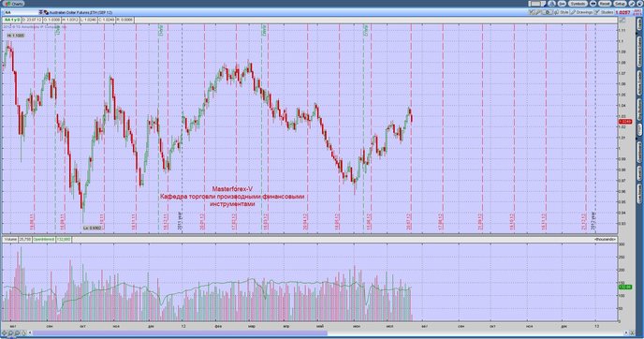Image resolution: width=644 pixels, height=339 pixels.
Task: Click the Symbols button
Action: [x=578, y=4]
